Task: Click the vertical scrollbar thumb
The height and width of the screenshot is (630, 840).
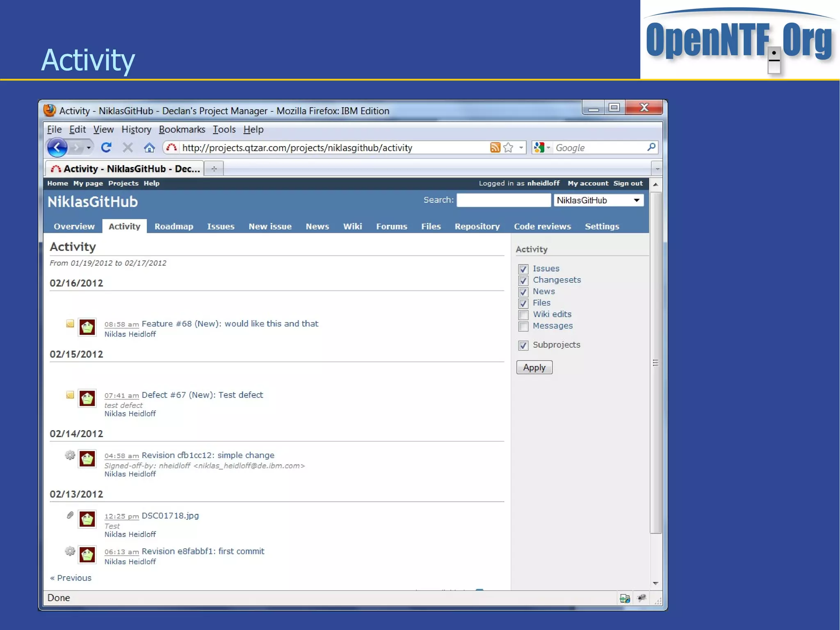Action: 655,363
